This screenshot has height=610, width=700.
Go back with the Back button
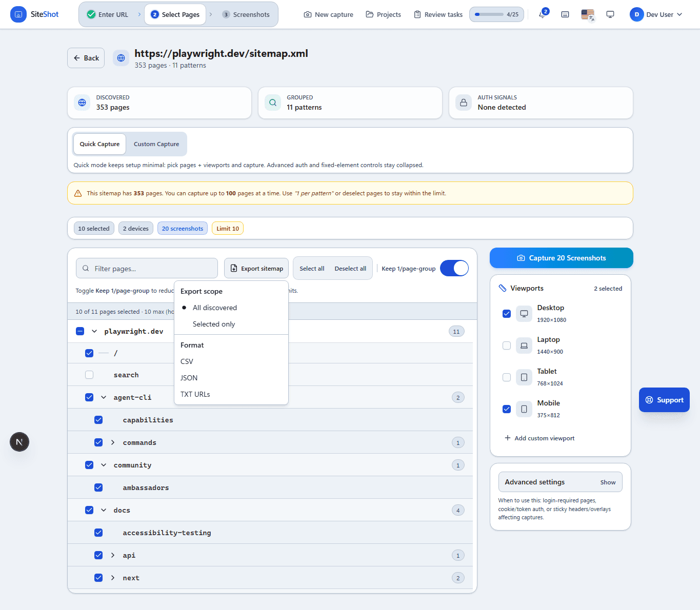[x=86, y=58]
